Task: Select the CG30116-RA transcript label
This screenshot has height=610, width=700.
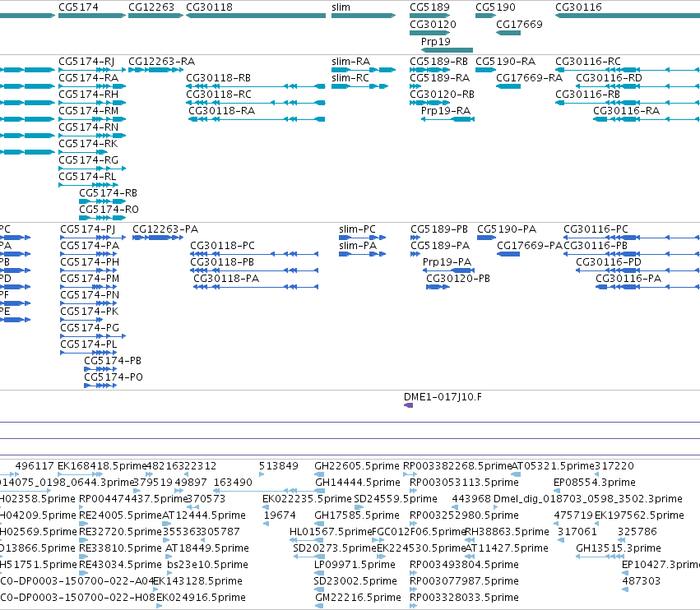Action: pos(626,111)
